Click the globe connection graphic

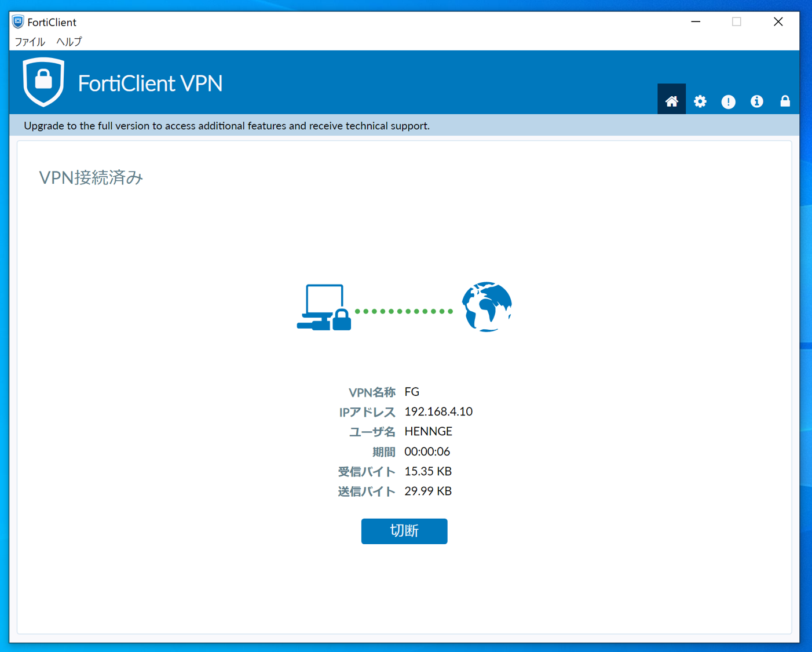click(x=487, y=307)
